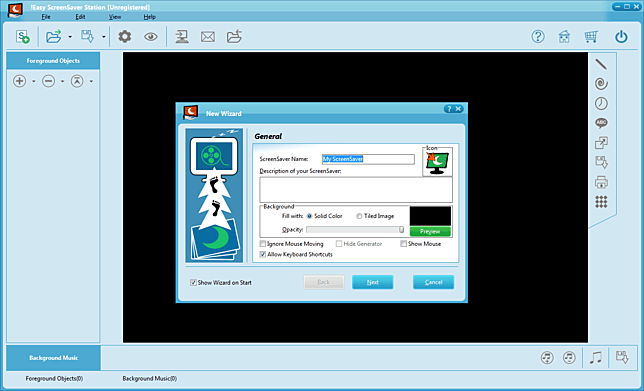Viewport: 644px width, 391px height.
Task: Click the Background Music(0) status text
Action: click(x=150, y=379)
